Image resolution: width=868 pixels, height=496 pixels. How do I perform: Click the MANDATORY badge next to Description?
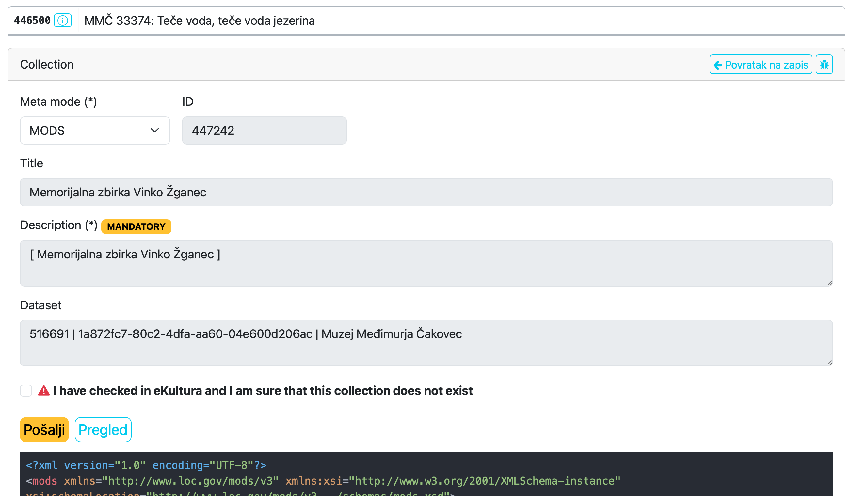pos(136,226)
